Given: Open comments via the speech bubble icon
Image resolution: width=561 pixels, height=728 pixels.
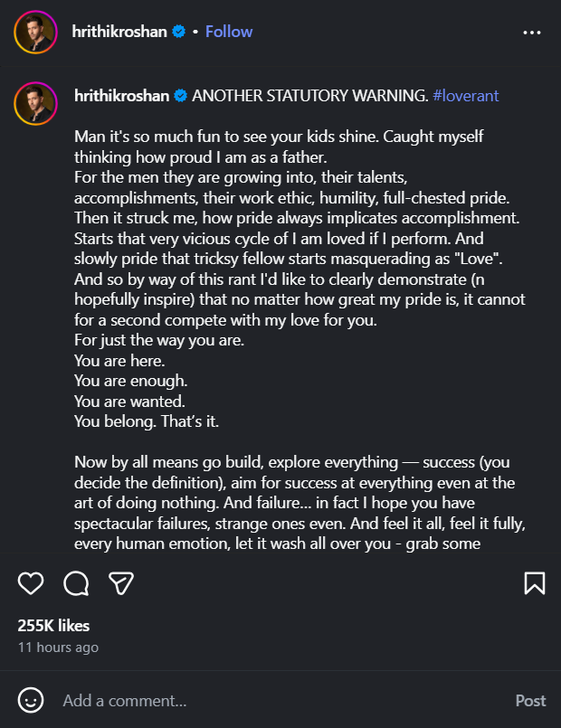Looking at the screenshot, I should pos(75,583).
